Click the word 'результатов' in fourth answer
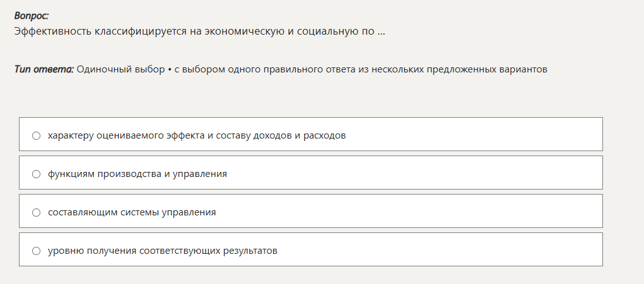This screenshot has width=644, height=284. (x=250, y=251)
